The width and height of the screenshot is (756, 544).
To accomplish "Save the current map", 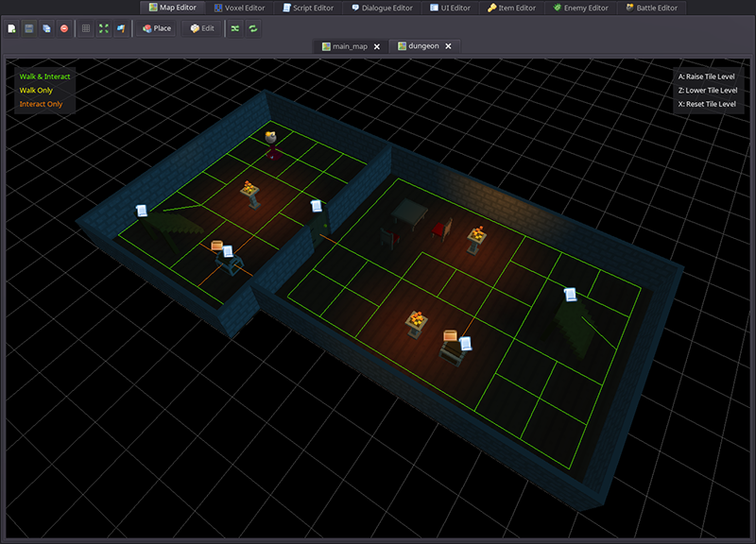I will click(x=30, y=28).
